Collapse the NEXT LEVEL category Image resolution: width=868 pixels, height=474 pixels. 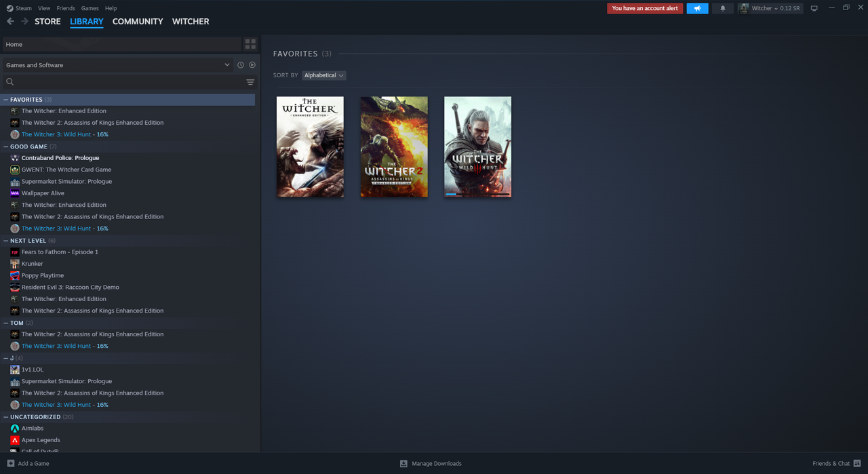click(5, 241)
